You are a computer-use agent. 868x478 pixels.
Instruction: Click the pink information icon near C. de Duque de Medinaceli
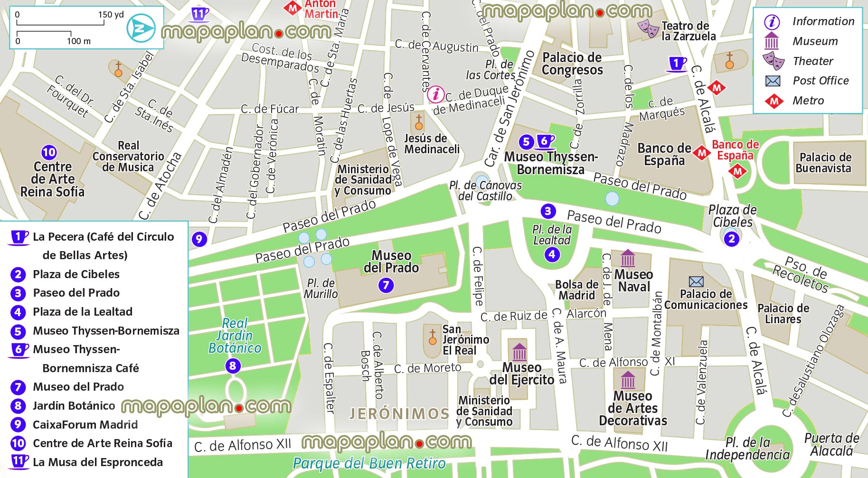click(x=435, y=94)
